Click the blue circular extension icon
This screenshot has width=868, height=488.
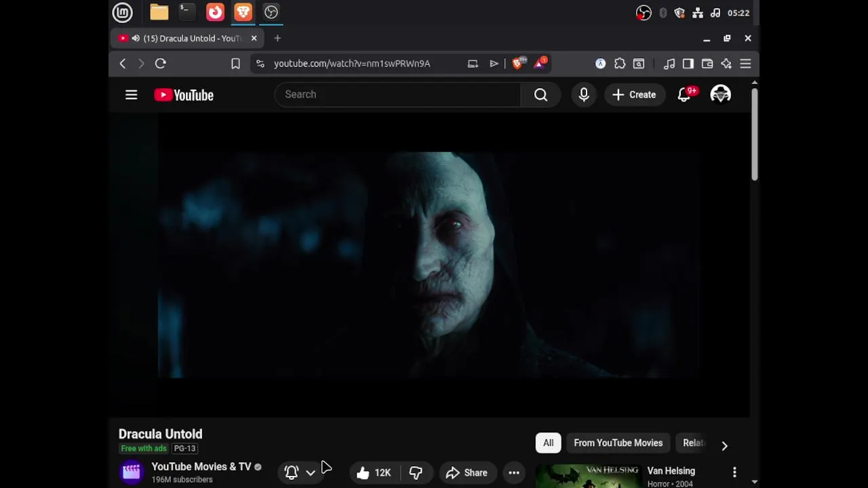click(x=600, y=64)
